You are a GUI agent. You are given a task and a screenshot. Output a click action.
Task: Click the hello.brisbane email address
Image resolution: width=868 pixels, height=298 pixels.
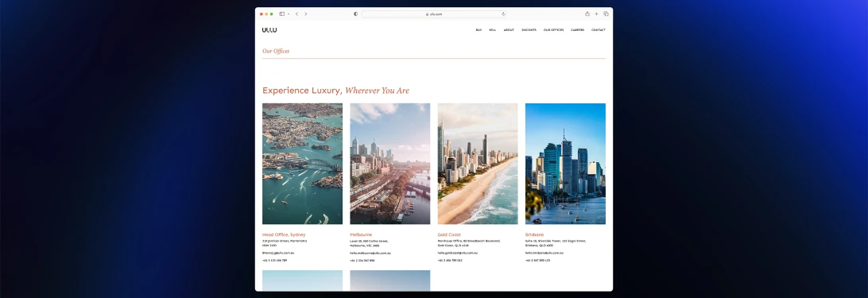pyautogui.click(x=544, y=253)
